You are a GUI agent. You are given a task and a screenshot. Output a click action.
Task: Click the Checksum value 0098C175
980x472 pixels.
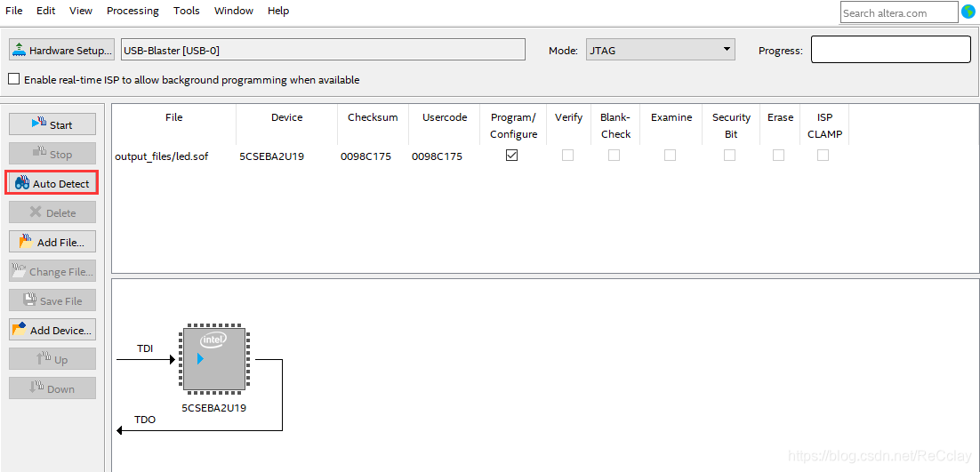(x=365, y=156)
